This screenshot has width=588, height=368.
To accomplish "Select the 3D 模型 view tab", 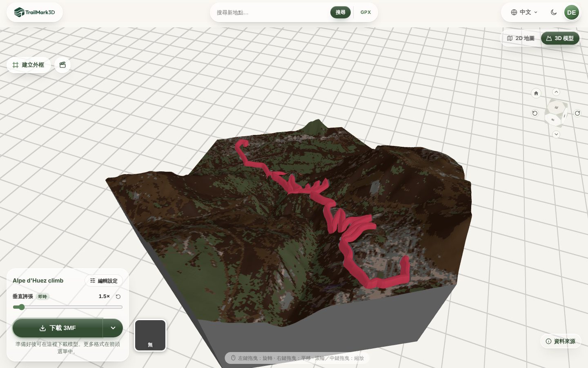I will click(x=560, y=38).
